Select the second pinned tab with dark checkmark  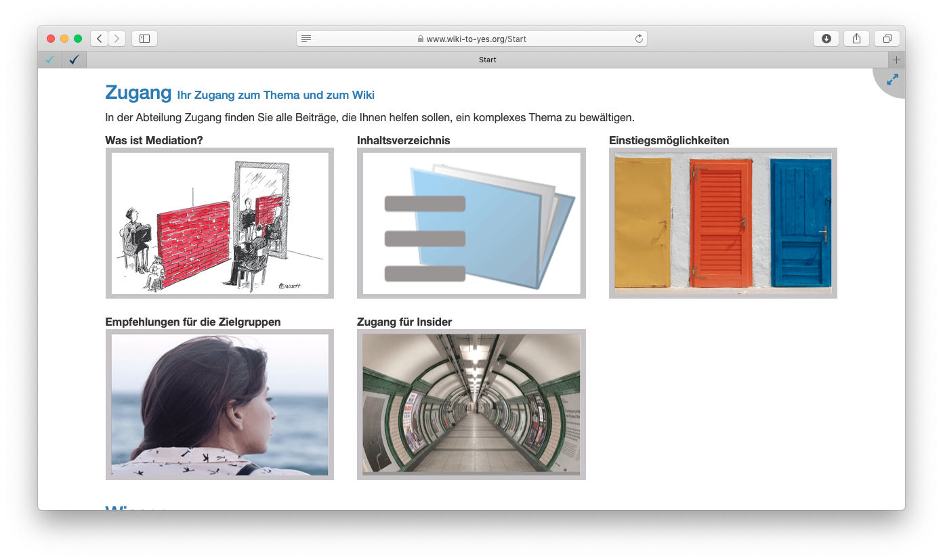click(x=74, y=60)
